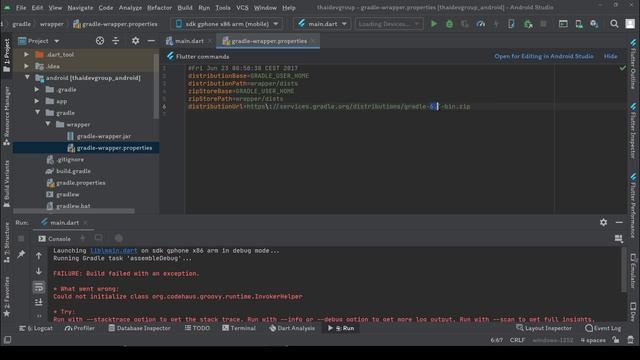Open Project panel settings gear
640x360 pixels.
136,41
